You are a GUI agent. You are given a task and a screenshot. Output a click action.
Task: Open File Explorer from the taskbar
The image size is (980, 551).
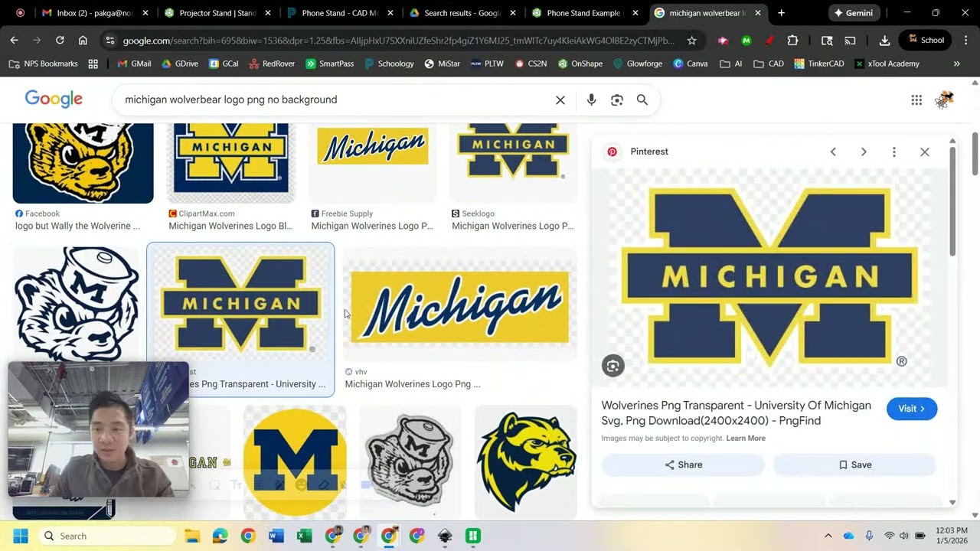pos(191,536)
